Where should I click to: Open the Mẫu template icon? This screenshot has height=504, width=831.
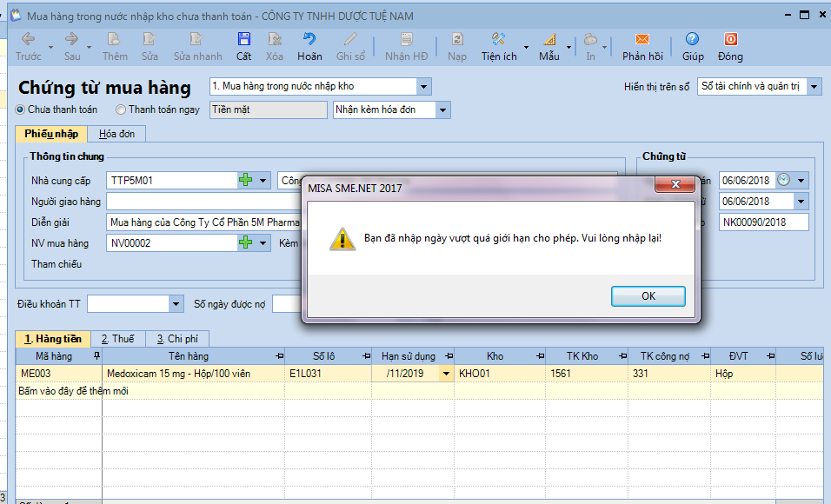point(549,39)
